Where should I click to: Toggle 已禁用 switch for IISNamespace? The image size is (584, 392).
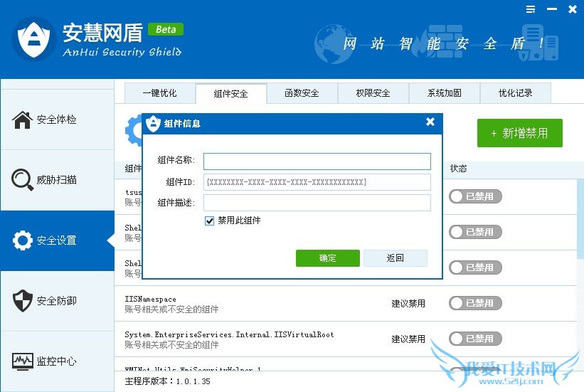[x=475, y=303]
